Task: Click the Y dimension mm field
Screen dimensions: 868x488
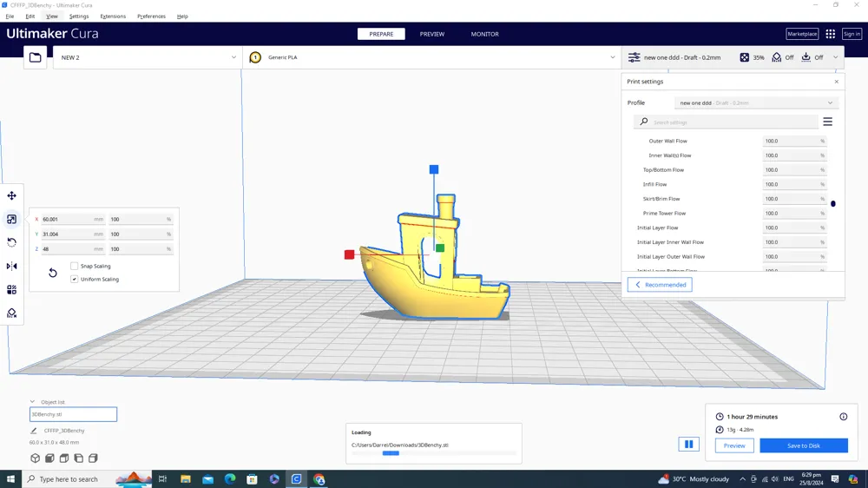Action: 73,234
